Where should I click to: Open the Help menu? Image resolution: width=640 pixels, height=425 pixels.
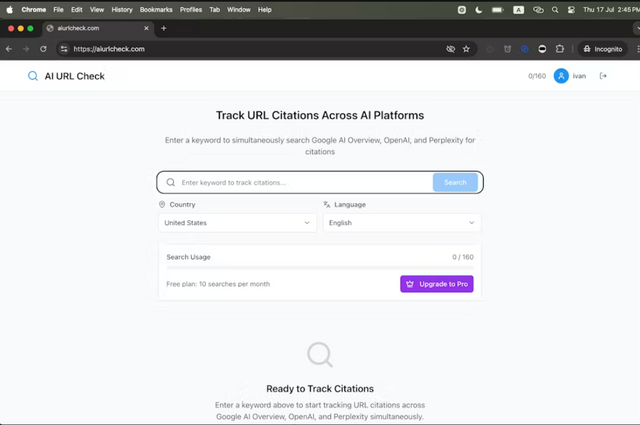tap(264, 9)
